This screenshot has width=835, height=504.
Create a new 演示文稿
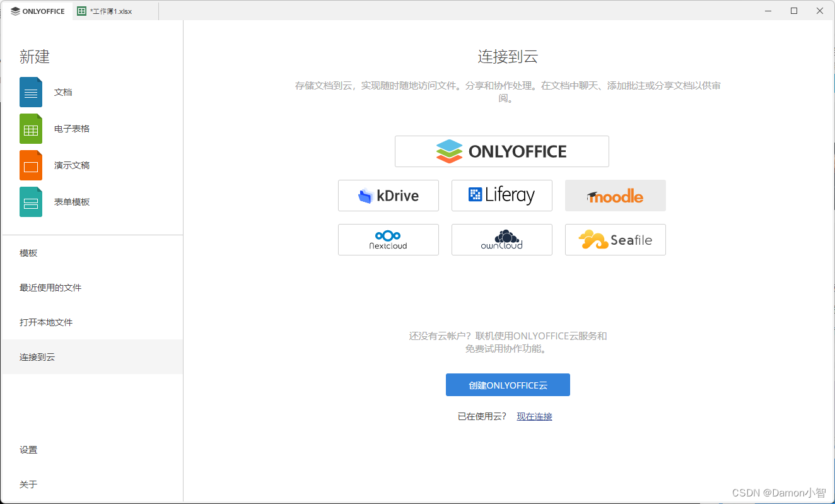point(72,165)
